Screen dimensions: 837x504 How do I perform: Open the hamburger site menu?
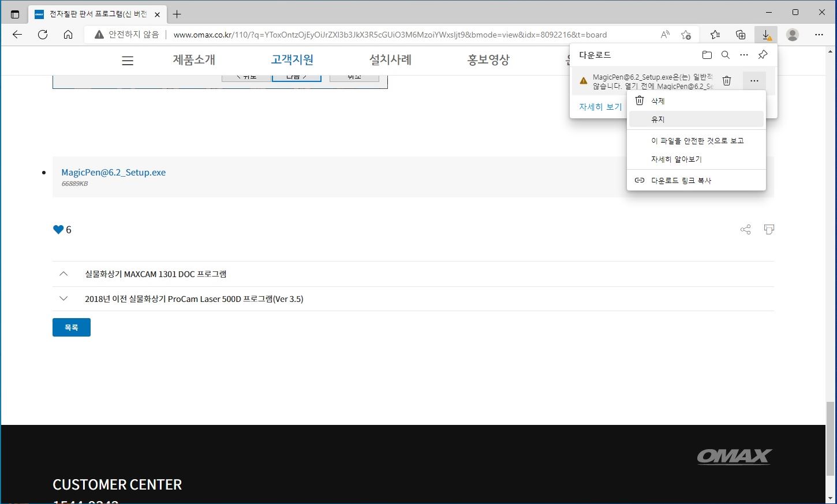pos(128,61)
